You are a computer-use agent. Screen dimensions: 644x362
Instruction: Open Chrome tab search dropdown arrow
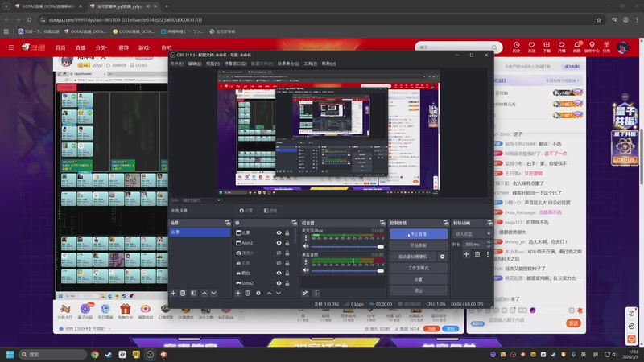(6, 6)
